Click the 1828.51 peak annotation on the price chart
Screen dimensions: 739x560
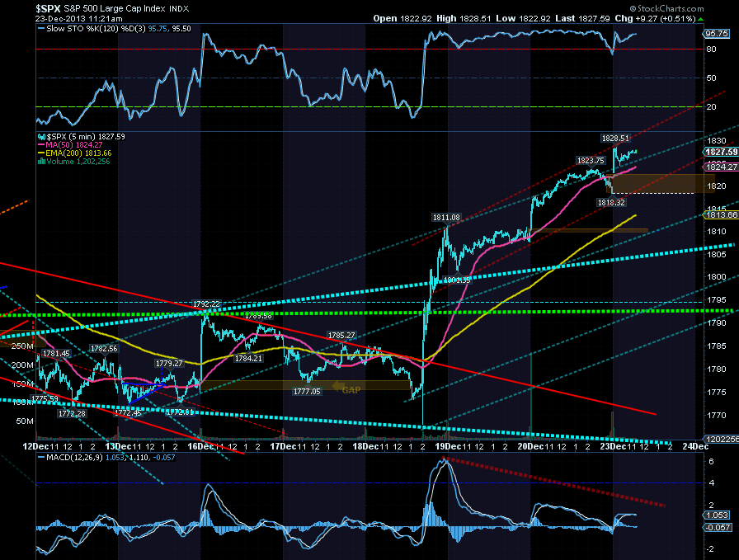pyautogui.click(x=615, y=138)
